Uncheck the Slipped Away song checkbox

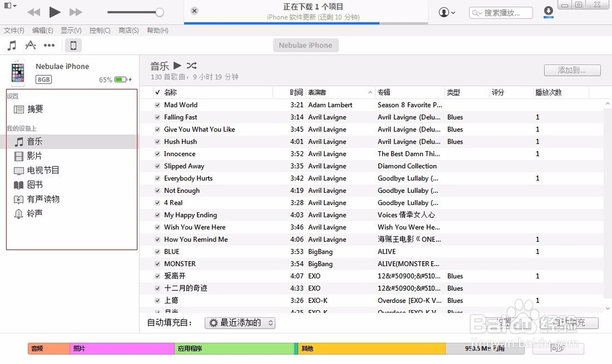click(157, 166)
